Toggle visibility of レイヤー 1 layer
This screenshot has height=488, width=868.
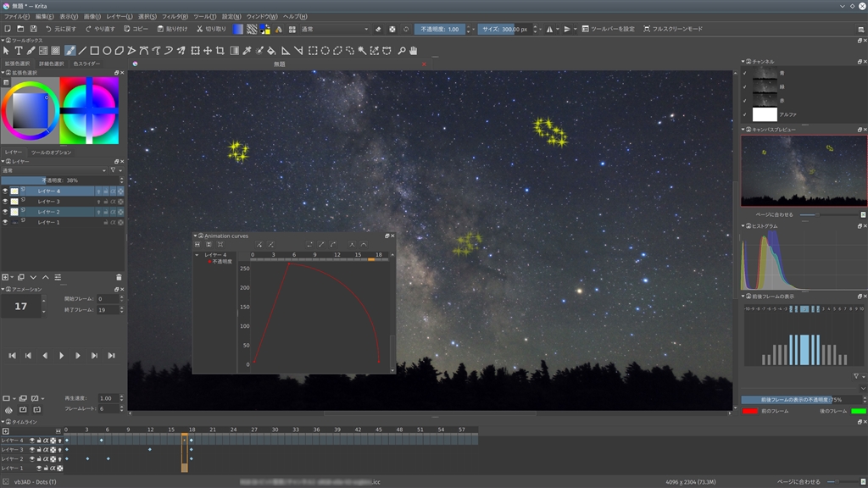point(5,222)
